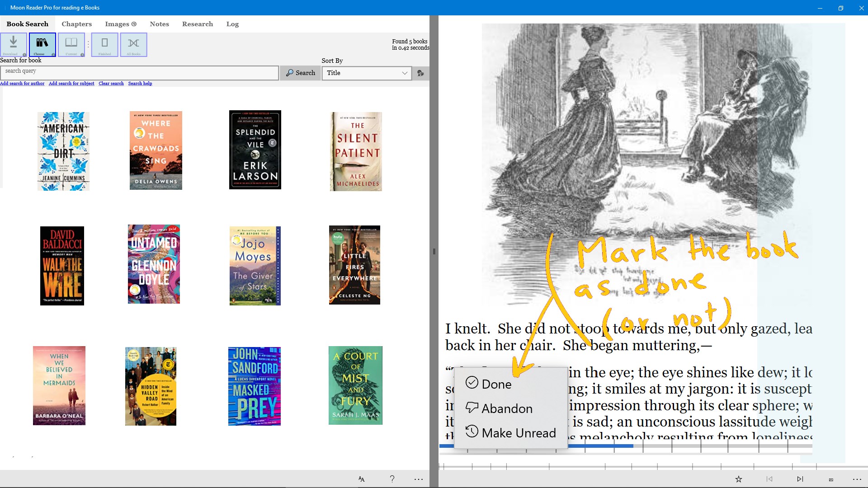The width and height of the screenshot is (868, 488).
Task: Open the reader pane more options ellipsis
Action: pos(857,479)
